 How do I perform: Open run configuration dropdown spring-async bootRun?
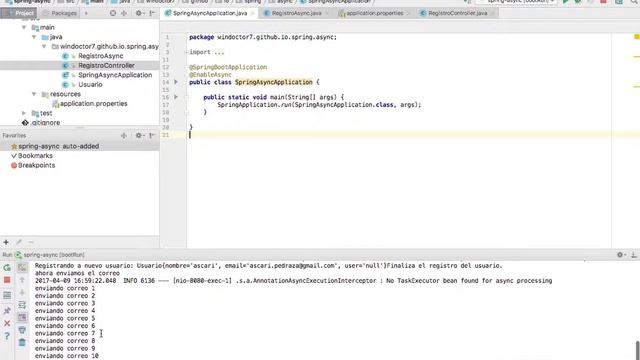pyautogui.click(x=516, y=2)
